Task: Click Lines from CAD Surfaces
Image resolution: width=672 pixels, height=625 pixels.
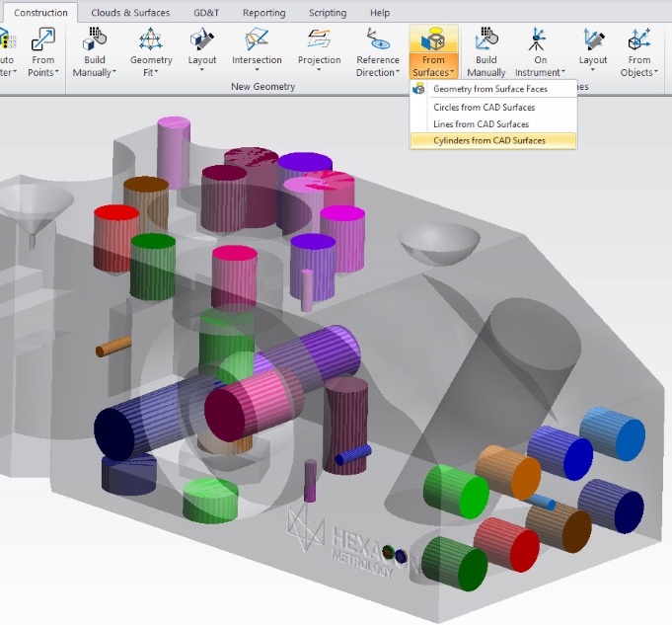Action: pyautogui.click(x=481, y=123)
